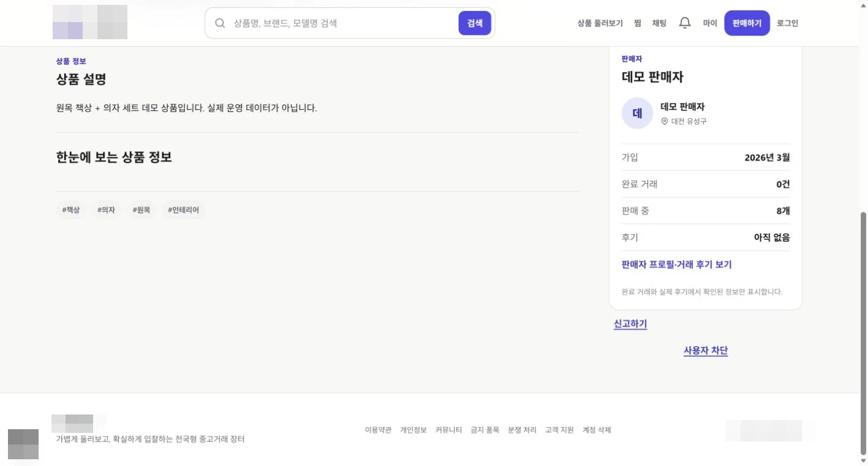Open 마이 page
Image resolution: width=868 pixels, height=466 pixels.
tap(710, 23)
